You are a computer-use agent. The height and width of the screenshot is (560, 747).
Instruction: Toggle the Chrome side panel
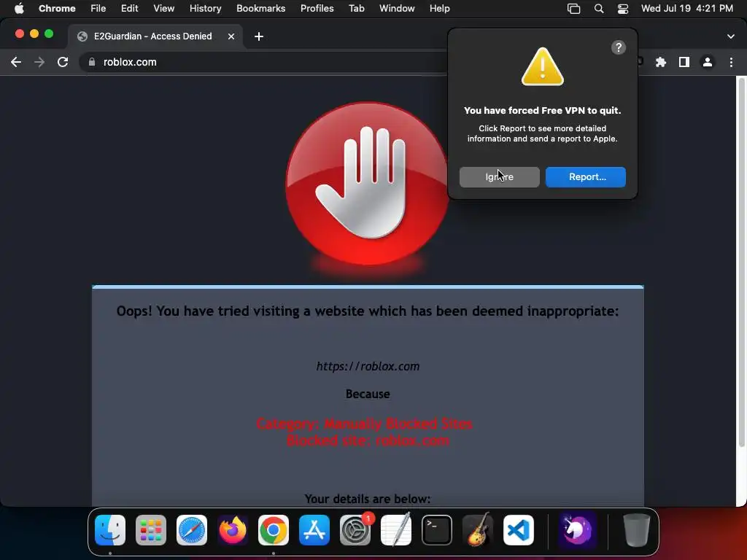click(684, 62)
